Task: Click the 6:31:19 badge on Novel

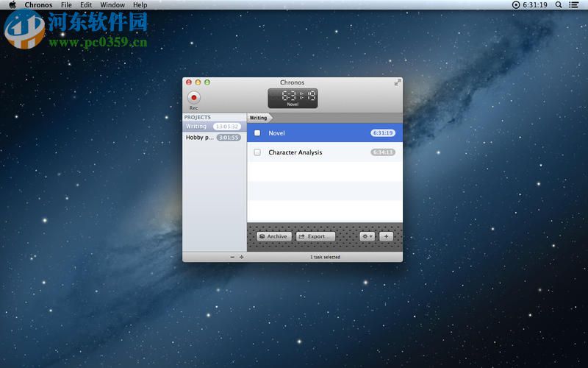Action: [382, 133]
